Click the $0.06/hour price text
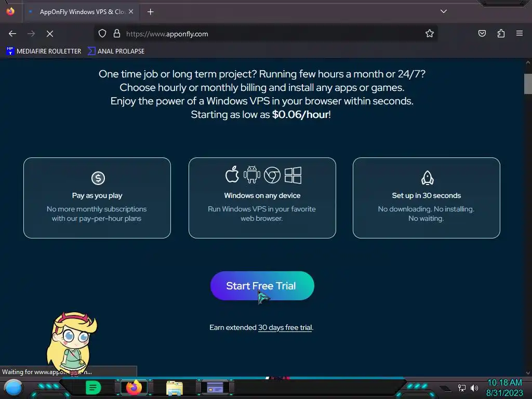The height and width of the screenshot is (399, 532). [x=300, y=114]
